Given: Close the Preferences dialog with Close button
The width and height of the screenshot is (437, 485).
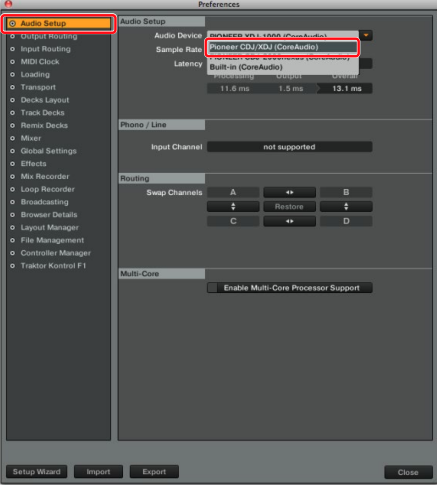Looking at the screenshot, I should point(408,472).
